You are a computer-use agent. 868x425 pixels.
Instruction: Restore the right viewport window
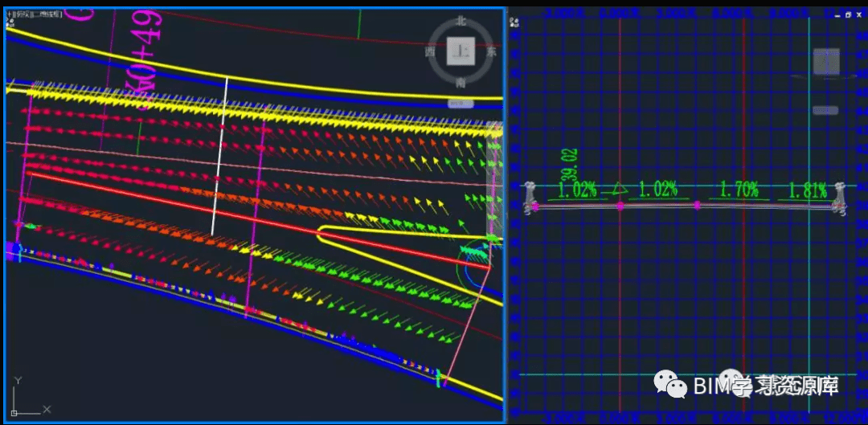pos(848,15)
